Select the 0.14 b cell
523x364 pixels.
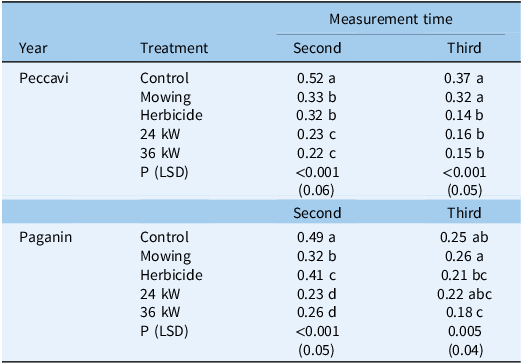point(464,115)
